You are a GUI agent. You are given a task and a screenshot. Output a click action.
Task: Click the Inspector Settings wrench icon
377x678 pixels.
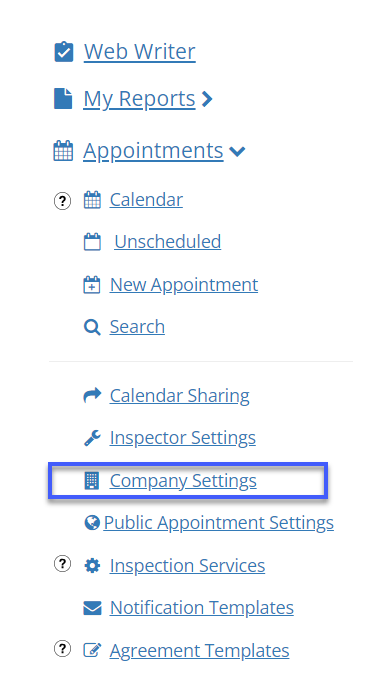coord(92,438)
